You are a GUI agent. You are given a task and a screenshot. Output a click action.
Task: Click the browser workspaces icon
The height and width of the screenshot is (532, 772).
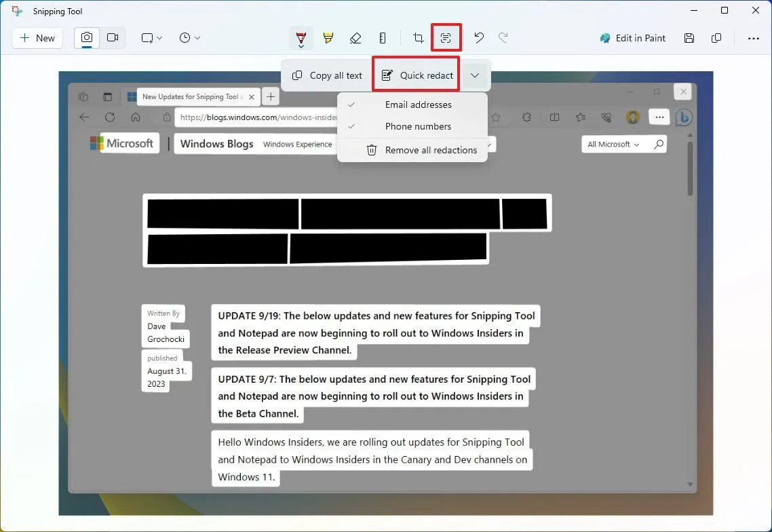[x=83, y=96]
